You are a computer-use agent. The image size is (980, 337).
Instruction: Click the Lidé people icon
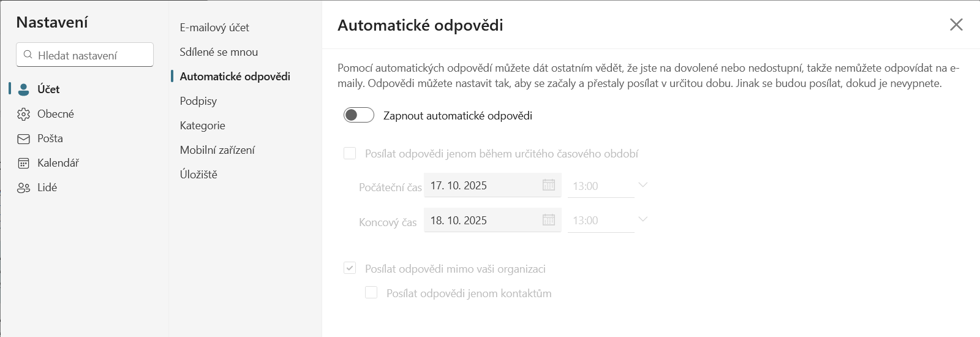click(23, 188)
